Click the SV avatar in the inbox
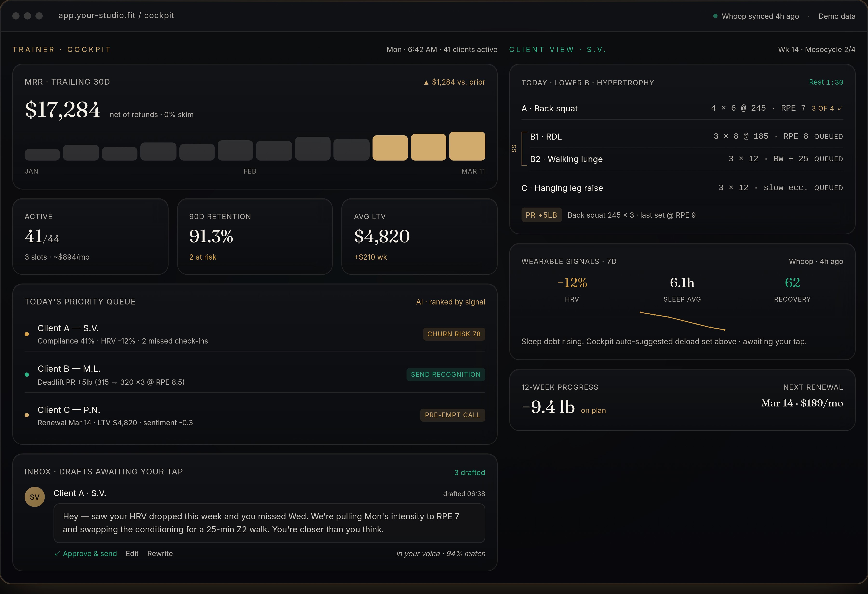This screenshot has width=868, height=594. [x=34, y=497]
